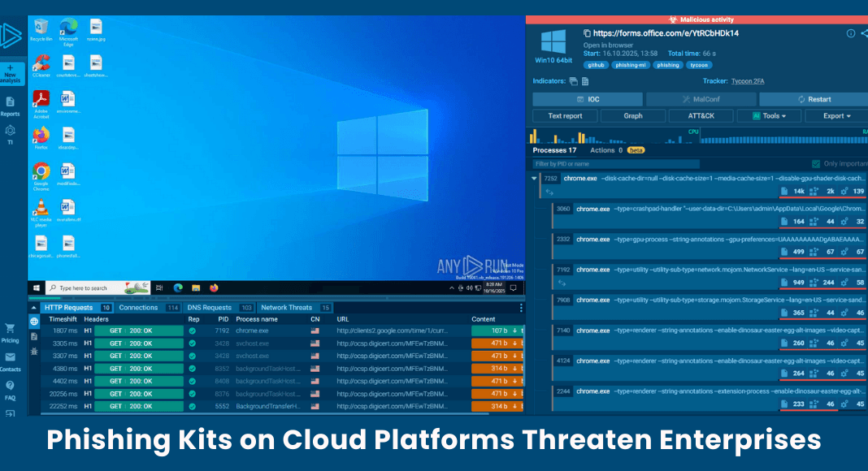Click the IOC button icon

pyautogui.click(x=579, y=99)
